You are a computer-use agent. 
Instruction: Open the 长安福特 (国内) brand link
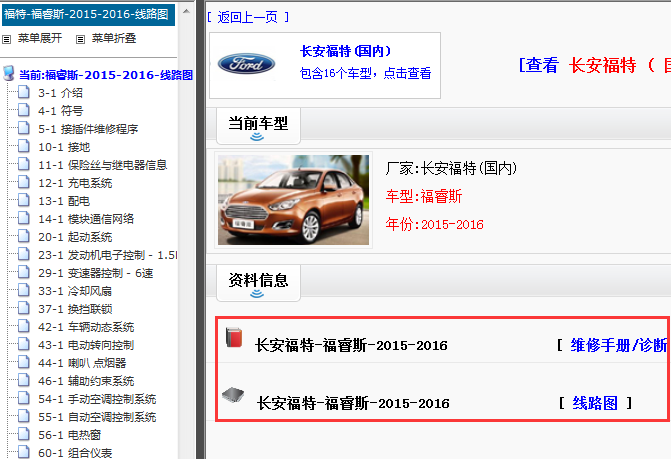click(346, 51)
